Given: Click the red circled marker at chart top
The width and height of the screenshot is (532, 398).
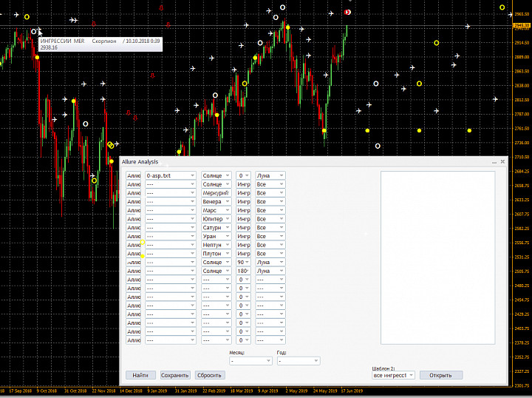Looking at the screenshot, I should tap(347, 13).
